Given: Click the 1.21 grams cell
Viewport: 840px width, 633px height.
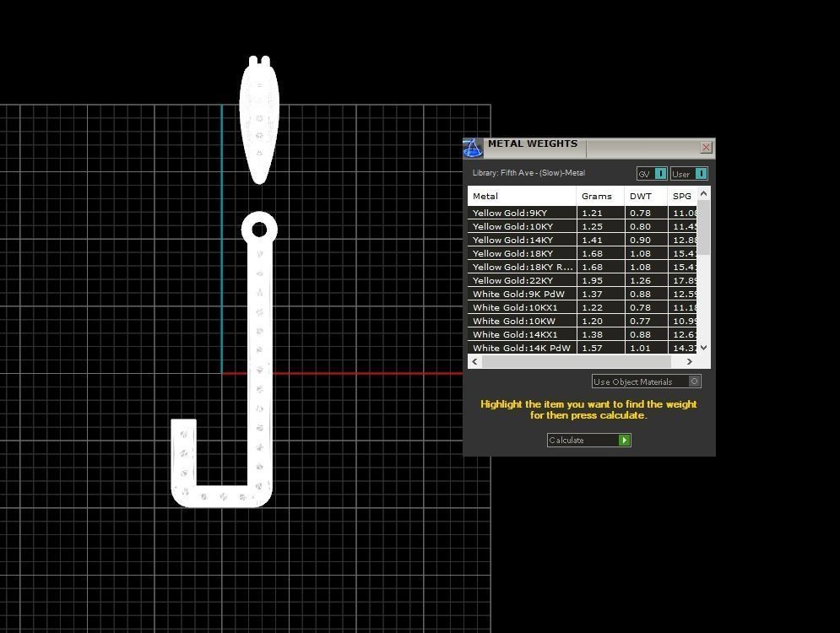Looking at the screenshot, I should click(600, 213).
